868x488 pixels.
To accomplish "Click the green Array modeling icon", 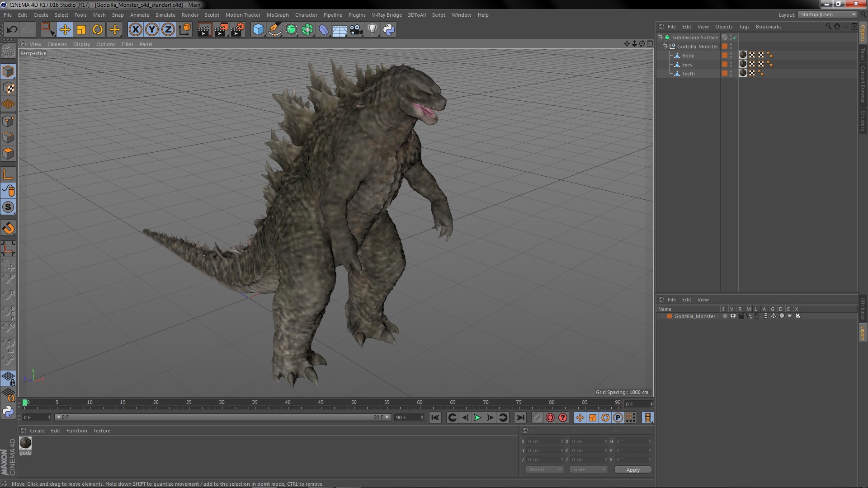I will click(x=307, y=30).
